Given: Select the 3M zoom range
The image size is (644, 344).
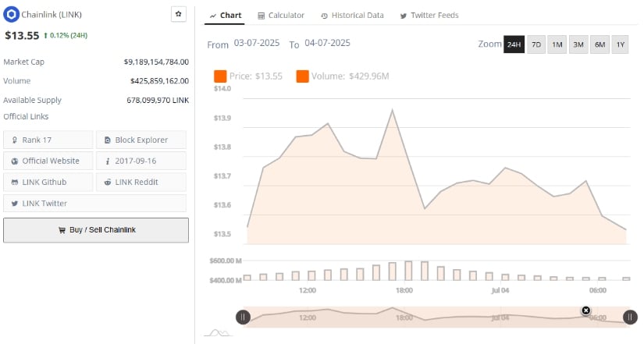Looking at the screenshot, I should (x=578, y=44).
